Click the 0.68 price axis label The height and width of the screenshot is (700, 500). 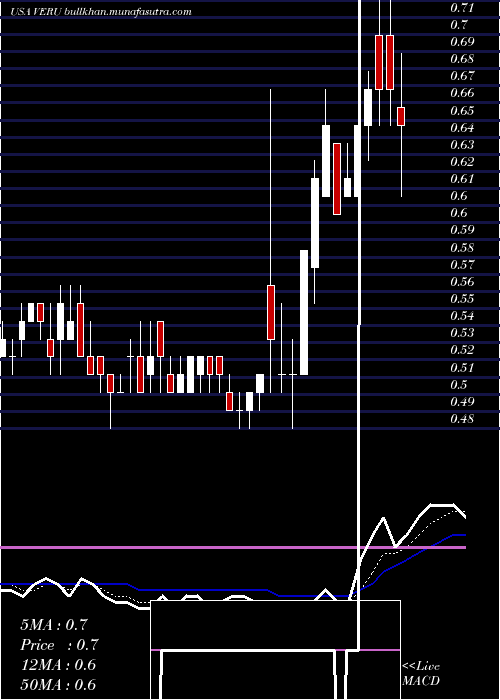tap(462, 59)
